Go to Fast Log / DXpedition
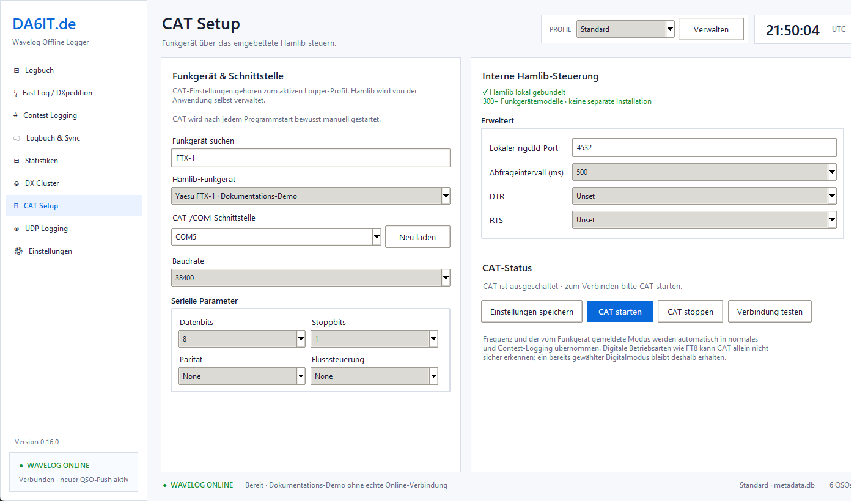 [73, 93]
